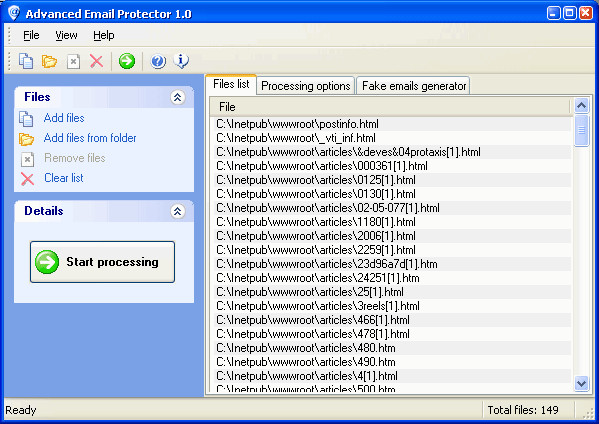The height and width of the screenshot is (424, 599).
Task: Click the File column header
Action: pyautogui.click(x=390, y=107)
